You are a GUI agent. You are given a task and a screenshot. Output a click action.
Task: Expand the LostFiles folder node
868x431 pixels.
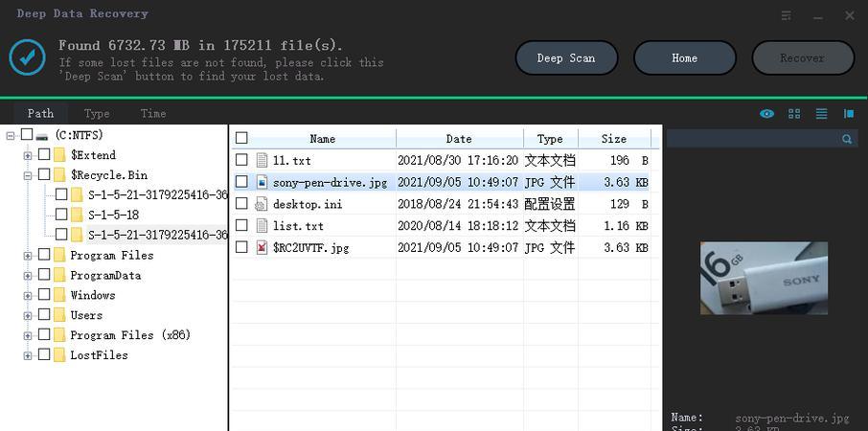28,355
